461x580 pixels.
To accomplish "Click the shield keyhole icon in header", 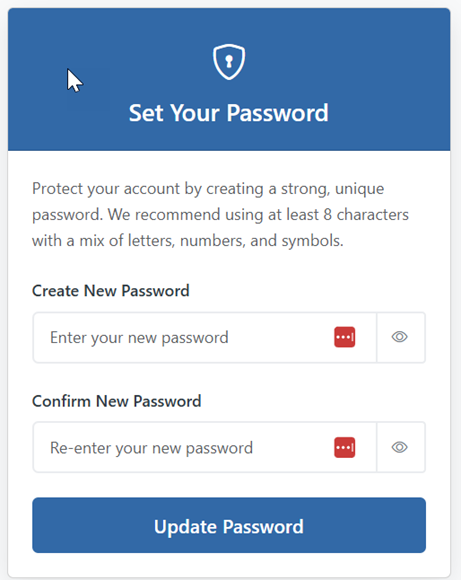I will coord(229,62).
